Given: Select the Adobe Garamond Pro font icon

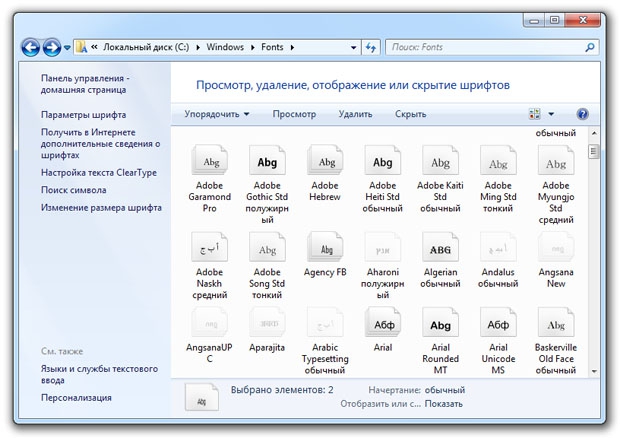Looking at the screenshot, I should [x=210, y=162].
